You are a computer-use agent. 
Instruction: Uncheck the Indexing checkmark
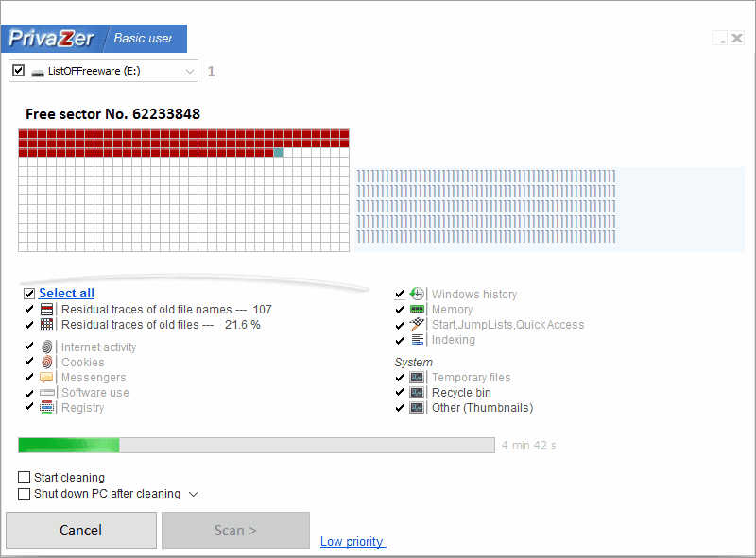point(400,340)
